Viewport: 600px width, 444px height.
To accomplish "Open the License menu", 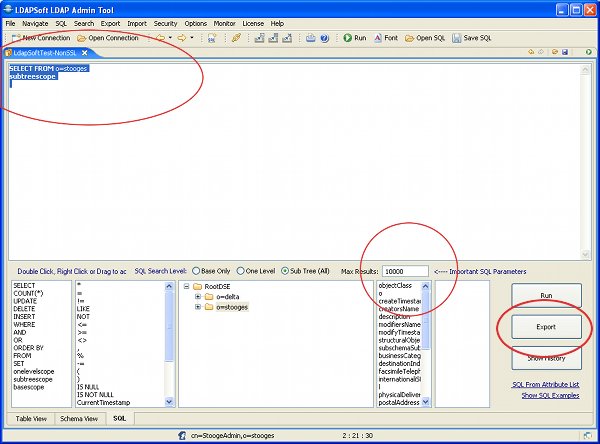I will pos(253,23).
